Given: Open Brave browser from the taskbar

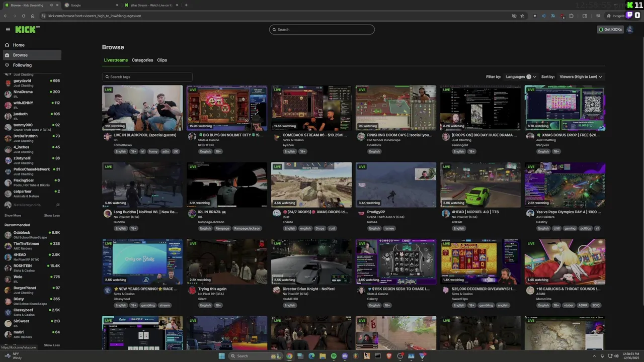Looking at the screenshot, I should [389, 356].
